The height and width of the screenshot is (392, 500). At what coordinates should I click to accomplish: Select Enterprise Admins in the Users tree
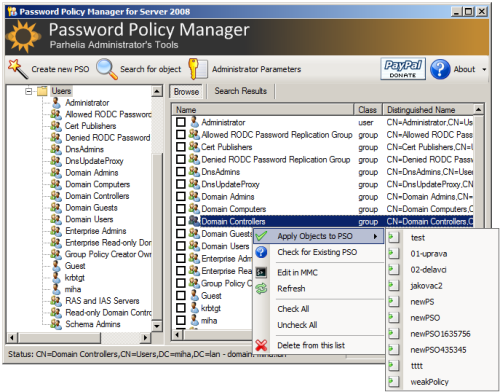pos(96,231)
